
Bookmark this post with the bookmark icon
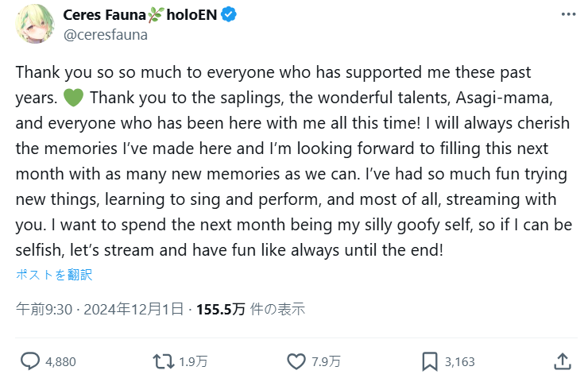(431, 361)
